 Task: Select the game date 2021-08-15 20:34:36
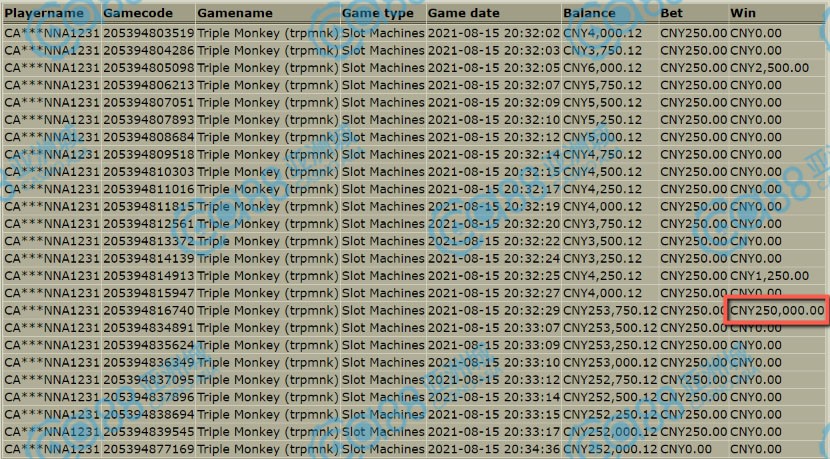(493, 450)
